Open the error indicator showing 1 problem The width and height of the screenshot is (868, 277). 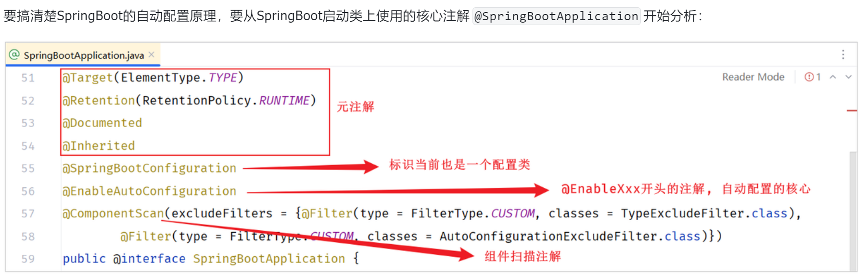(813, 77)
